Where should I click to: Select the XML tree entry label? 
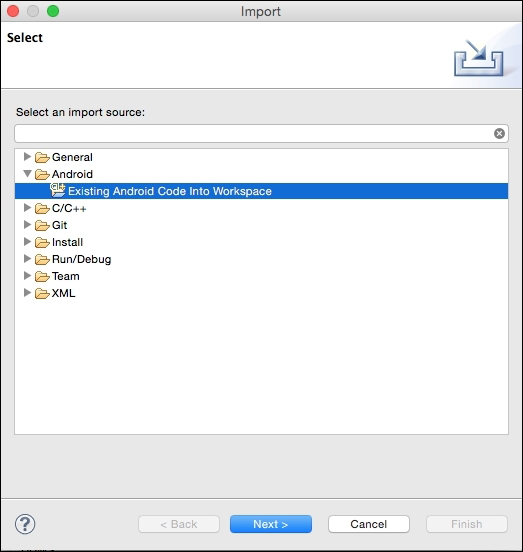point(63,293)
